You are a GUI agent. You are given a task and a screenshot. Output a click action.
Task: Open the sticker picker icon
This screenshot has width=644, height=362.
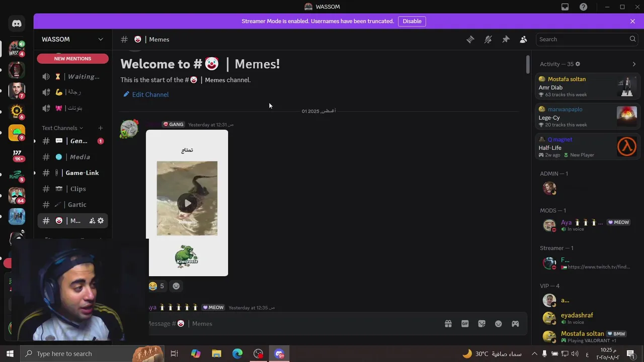point(482,324)
